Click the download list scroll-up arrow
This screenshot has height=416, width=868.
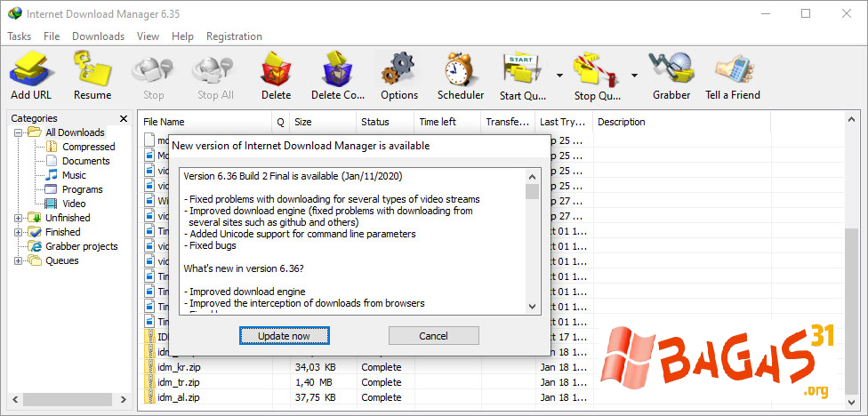click(x=851, y=118)
